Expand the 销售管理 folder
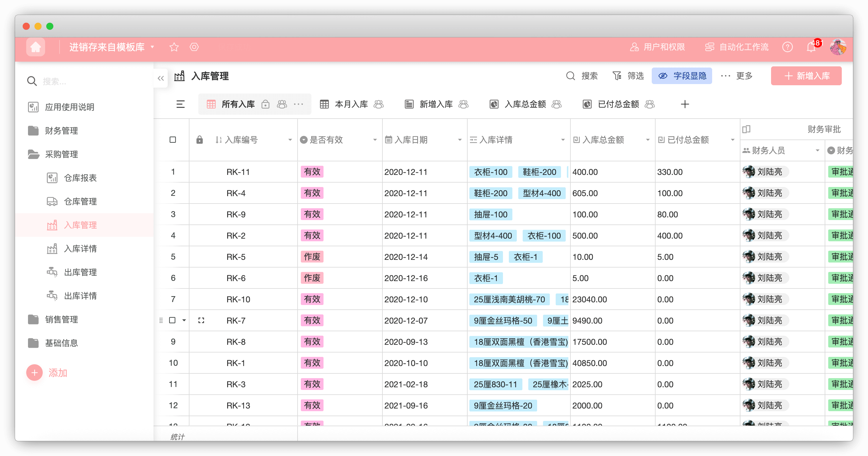This screenshot has height=456, width=868. click(x=84, y=320)
